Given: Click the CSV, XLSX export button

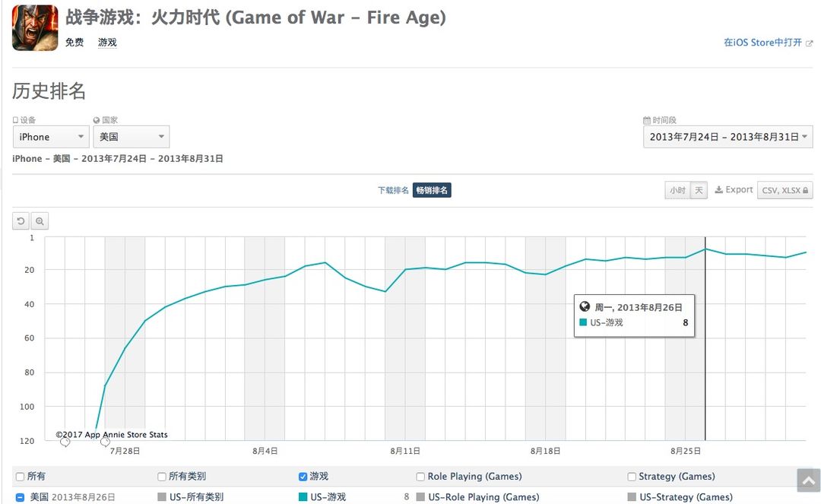Looking at the screenshot, I should point(785,190).
